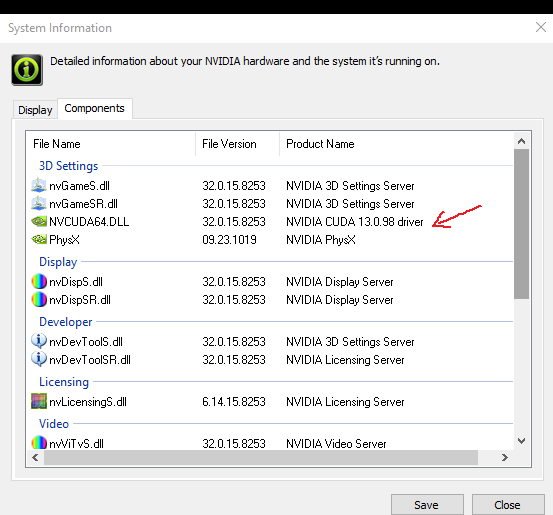Viewport: 553px width, 515px height.
Task: Click the nvLicensingS.dll icon
Action: (x=39, y=401)
